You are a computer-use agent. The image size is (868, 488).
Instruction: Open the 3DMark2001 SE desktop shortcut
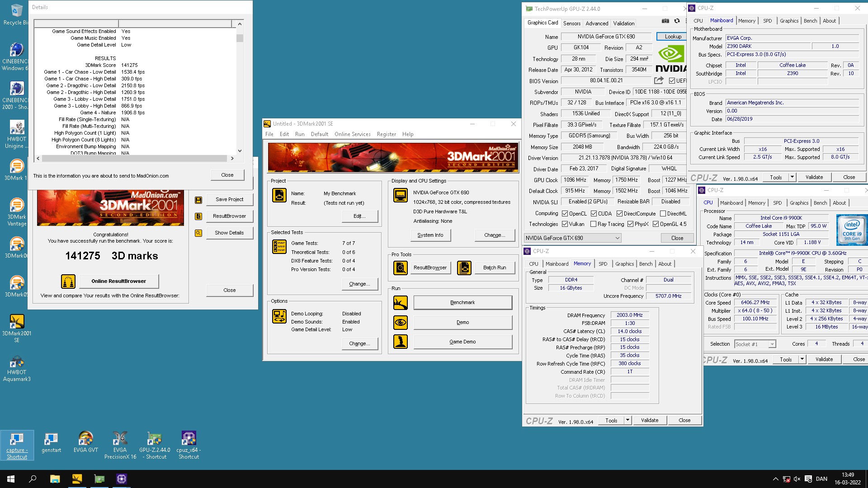[17, 328]
